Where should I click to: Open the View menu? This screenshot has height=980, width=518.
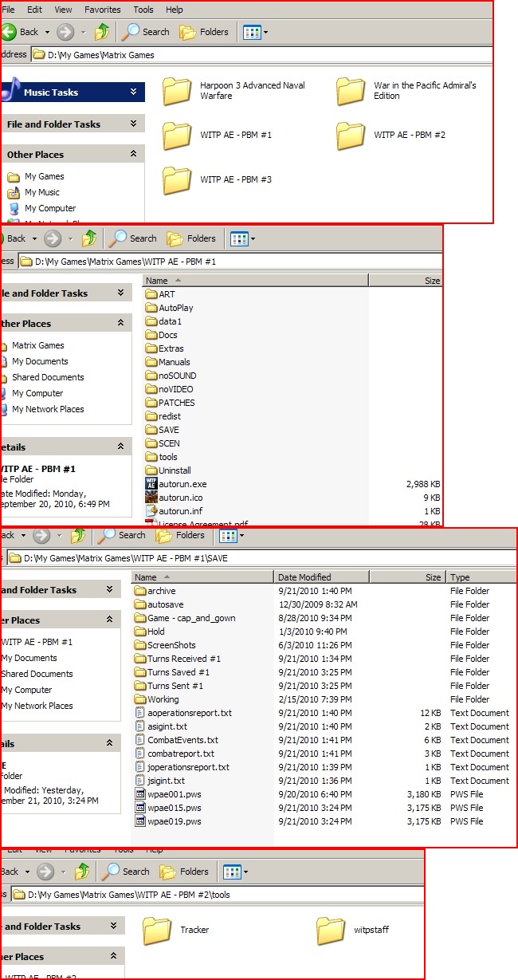click(63, 10)
